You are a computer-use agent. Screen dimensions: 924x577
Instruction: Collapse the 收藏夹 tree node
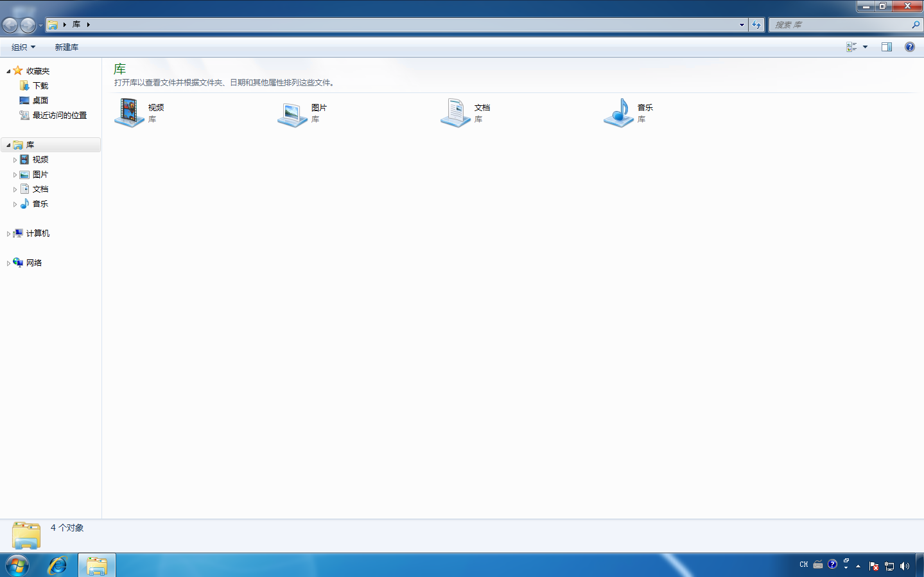pos(8,71)
